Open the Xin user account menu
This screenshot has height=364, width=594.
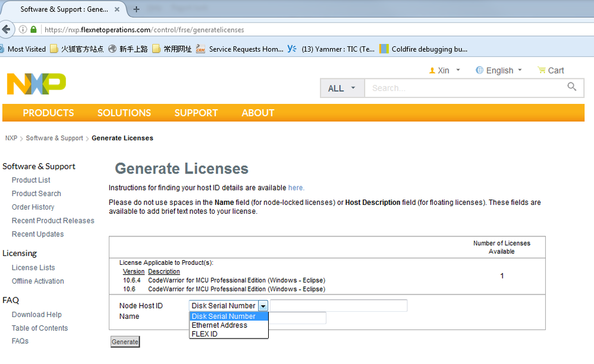click(x=444, y=71)
